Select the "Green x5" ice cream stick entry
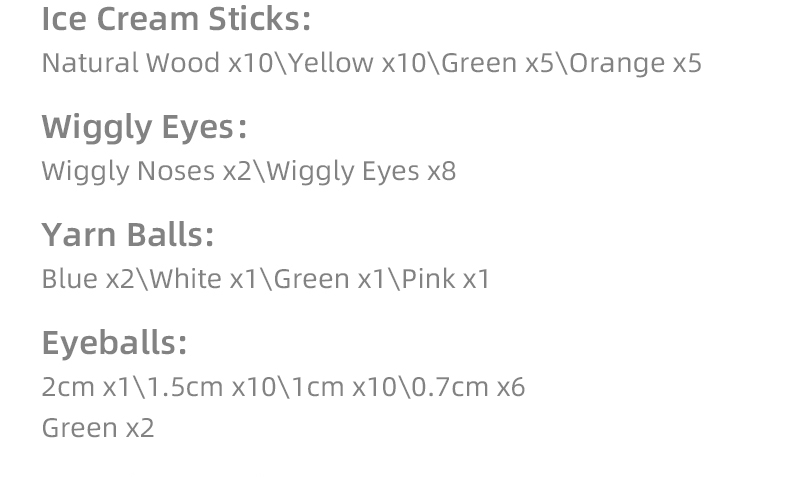Screen dimensions: 790x477 498,63
